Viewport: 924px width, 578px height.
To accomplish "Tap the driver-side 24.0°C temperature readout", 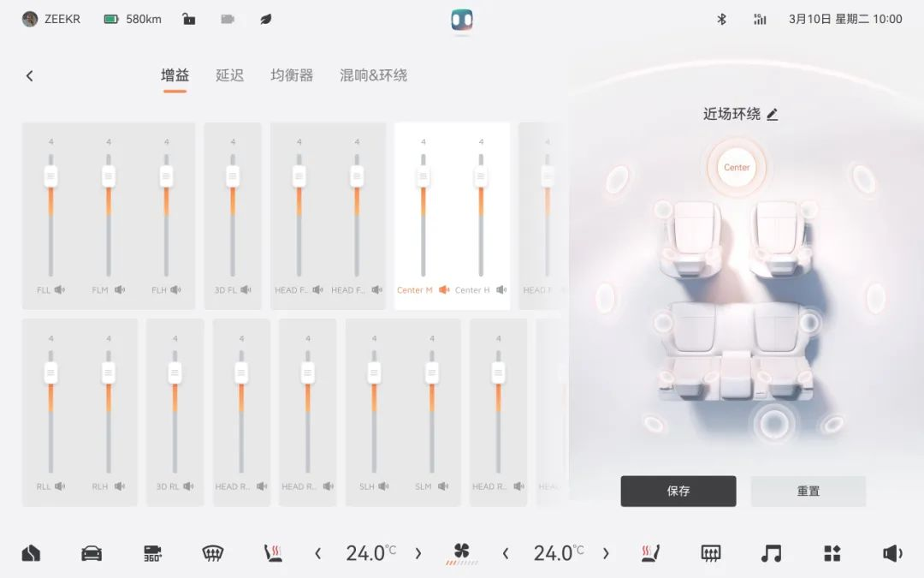I will click(370, 553).
